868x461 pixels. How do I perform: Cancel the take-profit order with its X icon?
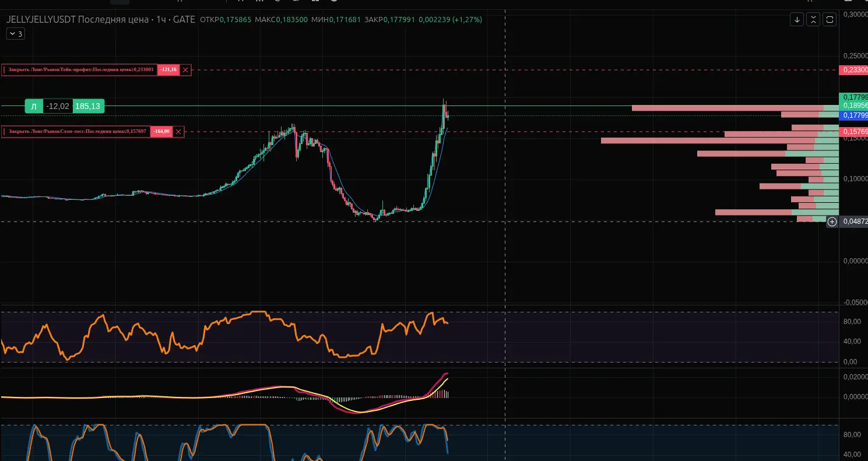coord(185,70)
